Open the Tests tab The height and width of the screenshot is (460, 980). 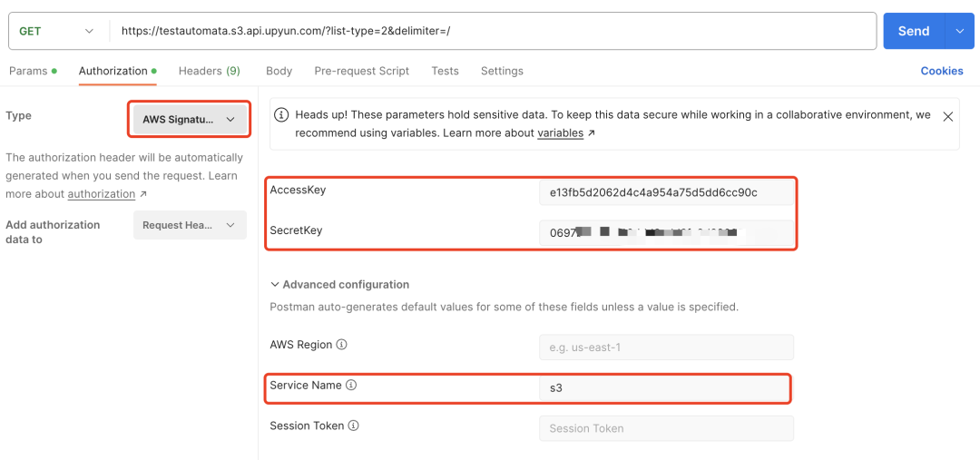pos(445,71)
